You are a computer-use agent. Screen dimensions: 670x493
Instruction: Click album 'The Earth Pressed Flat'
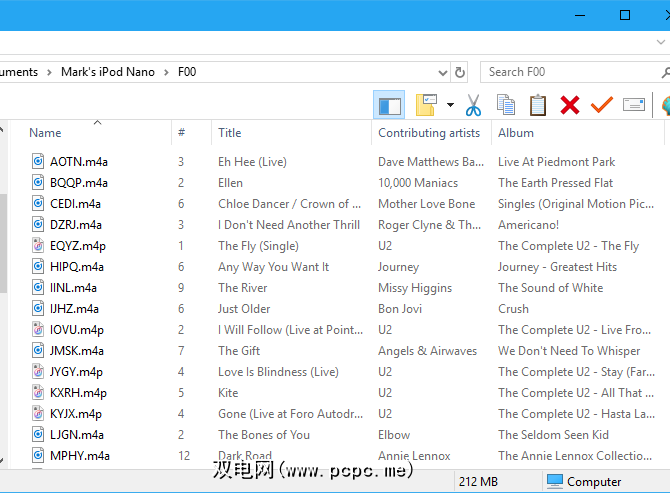555,183
